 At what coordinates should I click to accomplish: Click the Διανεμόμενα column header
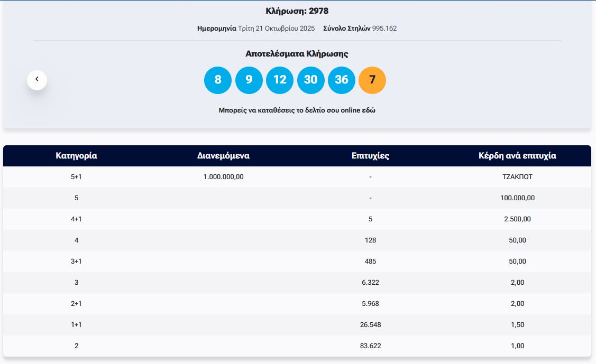click(x=223, y=156)
